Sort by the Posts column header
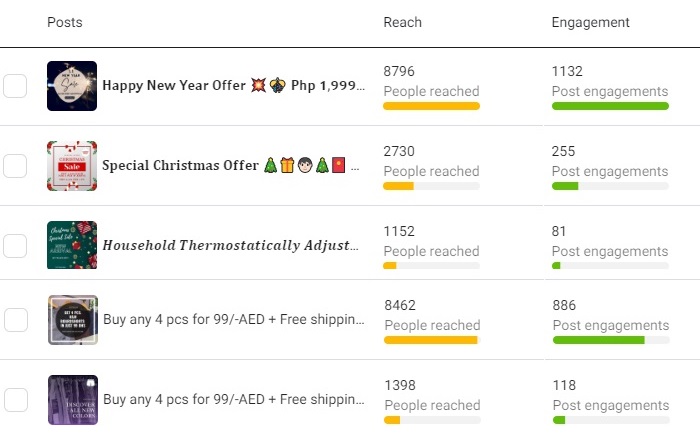Screen dimensions: 700x435 (x=65, y=22)
